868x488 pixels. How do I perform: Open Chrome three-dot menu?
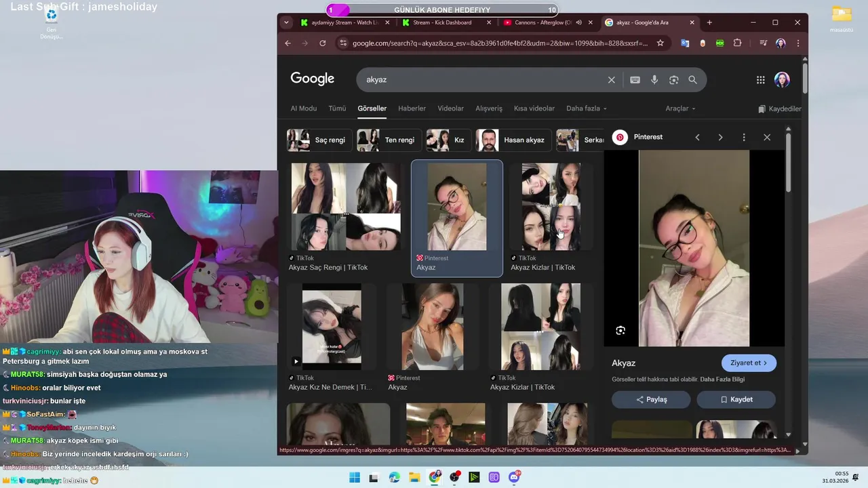[798, 43]
